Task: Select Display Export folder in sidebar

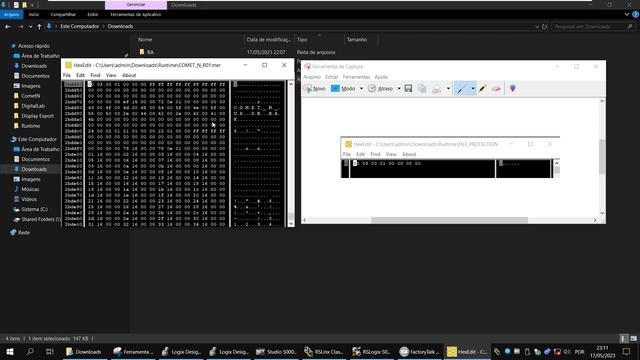Action: click(37, 116)
